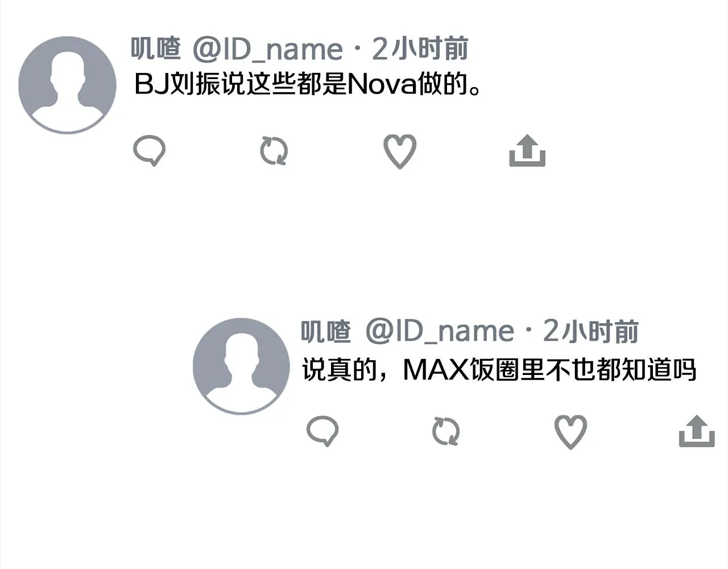Image resolution: width=728 pixels, height=569 pixels.
Task: Open the avatar beside the MAX饭圈 post
Action: coord(242,366)
